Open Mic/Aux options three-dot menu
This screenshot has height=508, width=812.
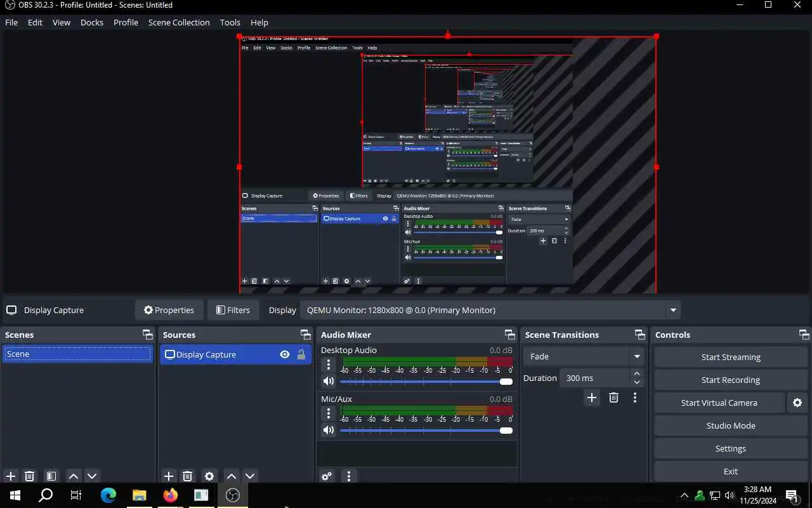point(328,413)
